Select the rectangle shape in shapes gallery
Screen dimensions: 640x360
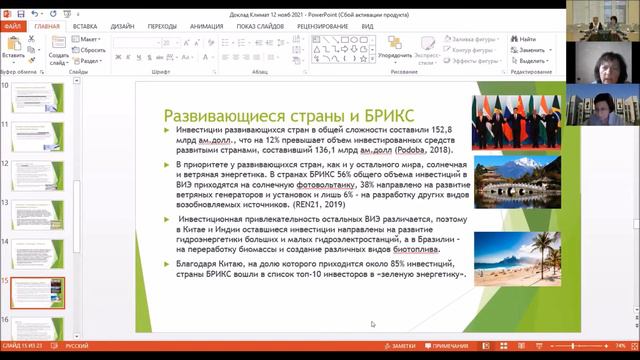pyautogui.click(x=345, y=40)
